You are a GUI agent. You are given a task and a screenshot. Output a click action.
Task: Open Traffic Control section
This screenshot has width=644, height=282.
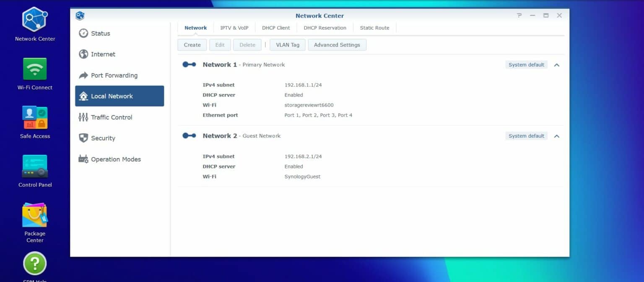[x=119, y=117]
